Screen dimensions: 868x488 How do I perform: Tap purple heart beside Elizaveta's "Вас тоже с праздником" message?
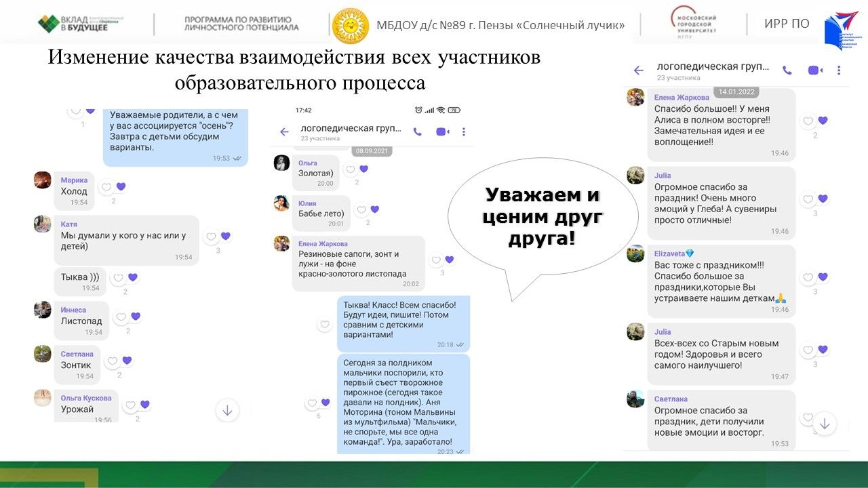[823, 277]
